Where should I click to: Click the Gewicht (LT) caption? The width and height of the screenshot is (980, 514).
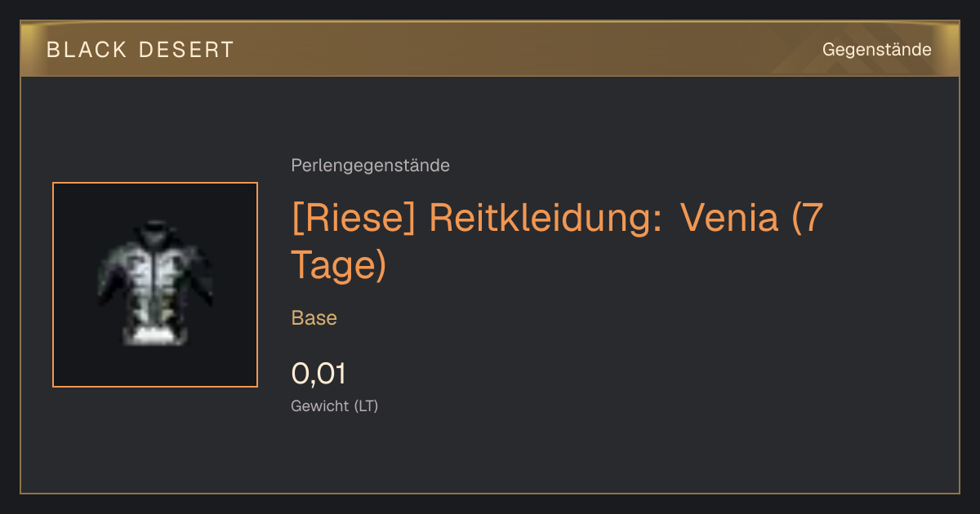[334, 405]
